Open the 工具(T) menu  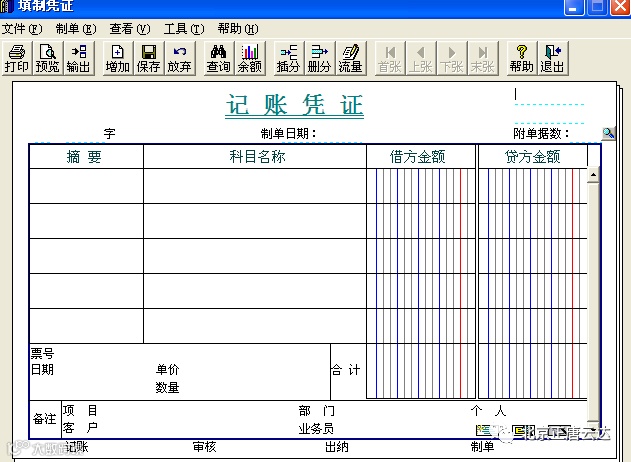[184, 29]
